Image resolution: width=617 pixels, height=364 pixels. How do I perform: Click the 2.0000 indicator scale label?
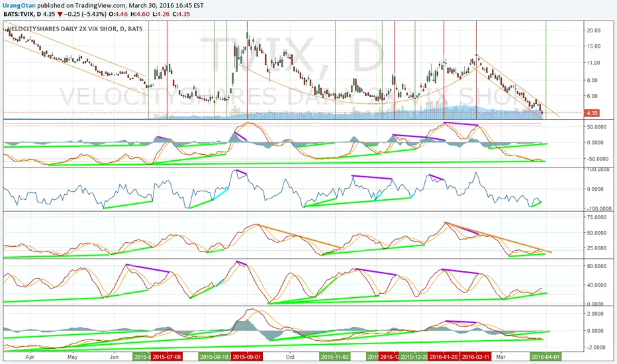point(596,314)
